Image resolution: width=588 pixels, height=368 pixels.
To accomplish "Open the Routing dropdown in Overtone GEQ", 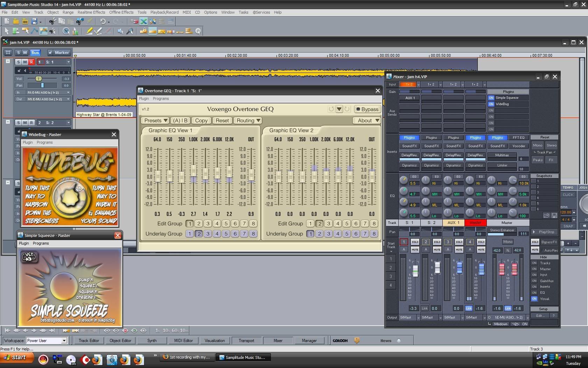I will click(248, 121).
